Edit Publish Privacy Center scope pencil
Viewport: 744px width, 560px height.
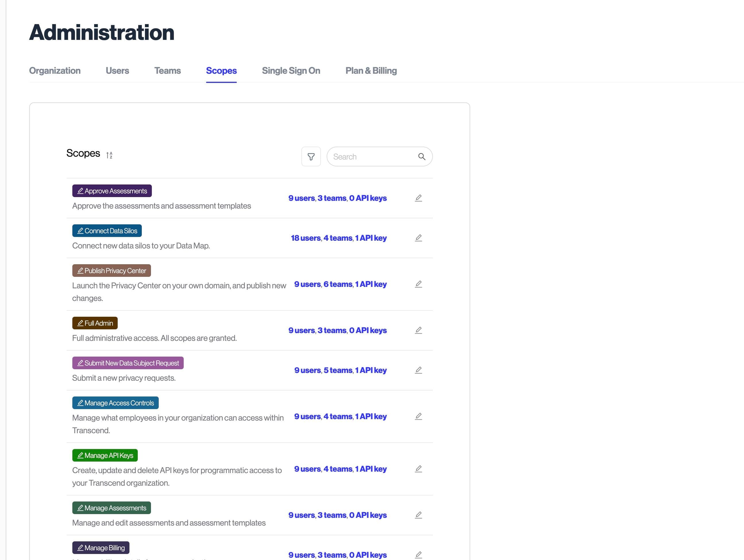(418, 284)
